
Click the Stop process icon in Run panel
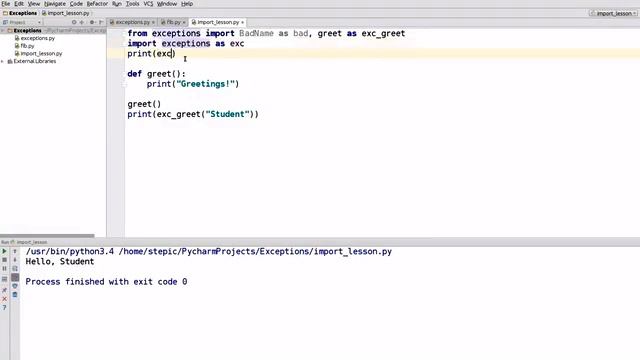click(4, 260)
